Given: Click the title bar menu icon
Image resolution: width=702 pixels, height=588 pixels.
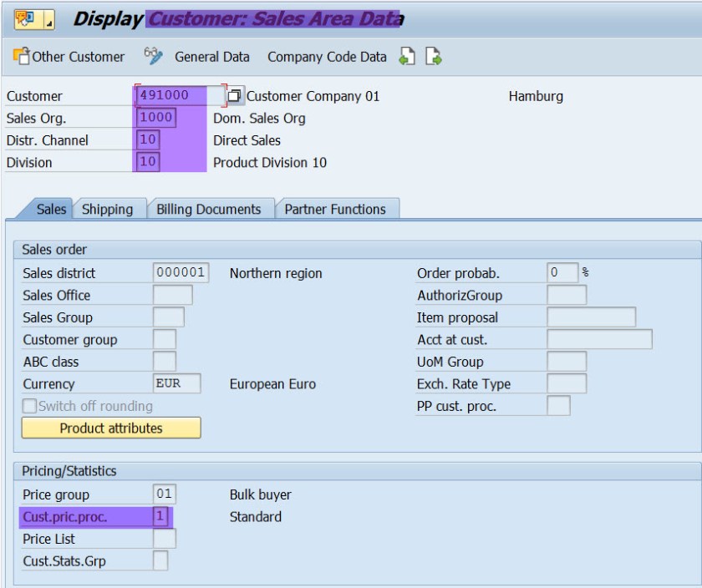Looking at the screenshot, I should pyautogui.click(x=23, y=18).
